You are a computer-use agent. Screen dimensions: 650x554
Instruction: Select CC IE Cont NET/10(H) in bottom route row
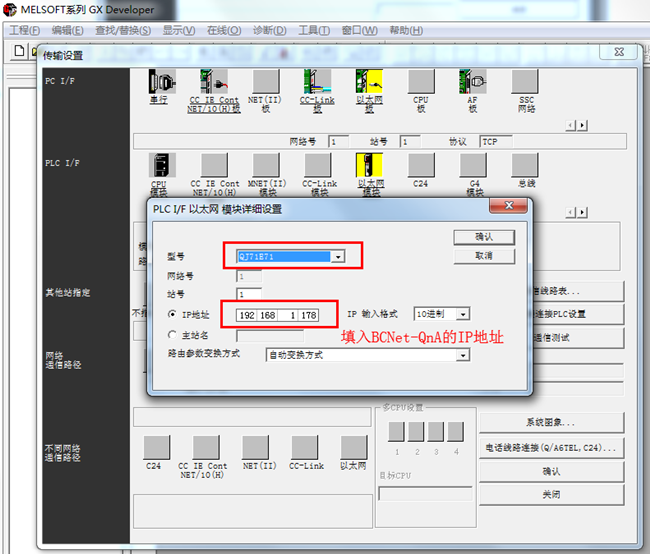(206, 447)
